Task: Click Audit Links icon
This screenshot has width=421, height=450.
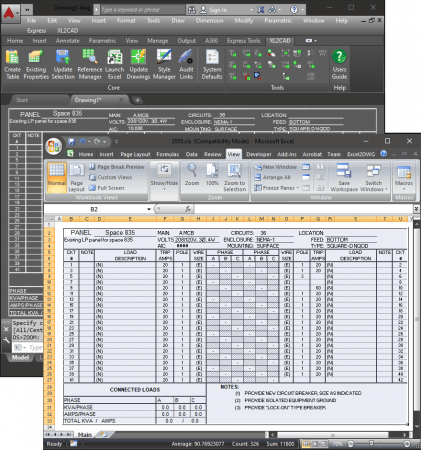Action: (186, 64)
